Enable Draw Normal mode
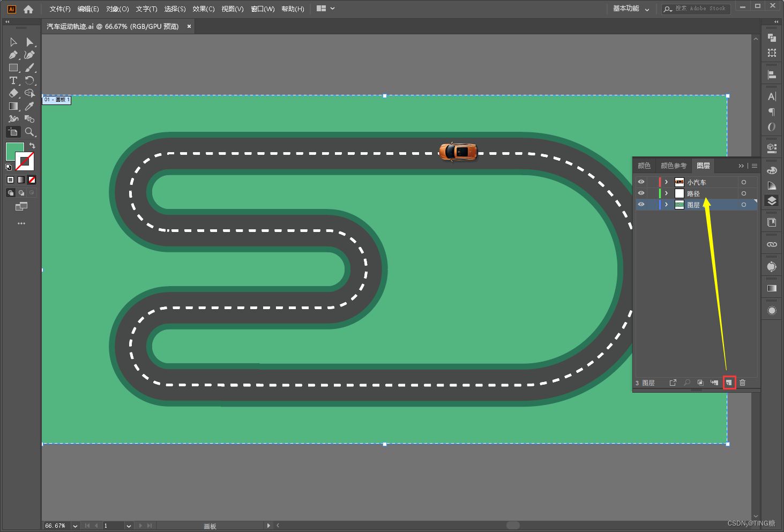Image resolution: width=784 pixels, height=532 pixels. (x=10, y=192)
